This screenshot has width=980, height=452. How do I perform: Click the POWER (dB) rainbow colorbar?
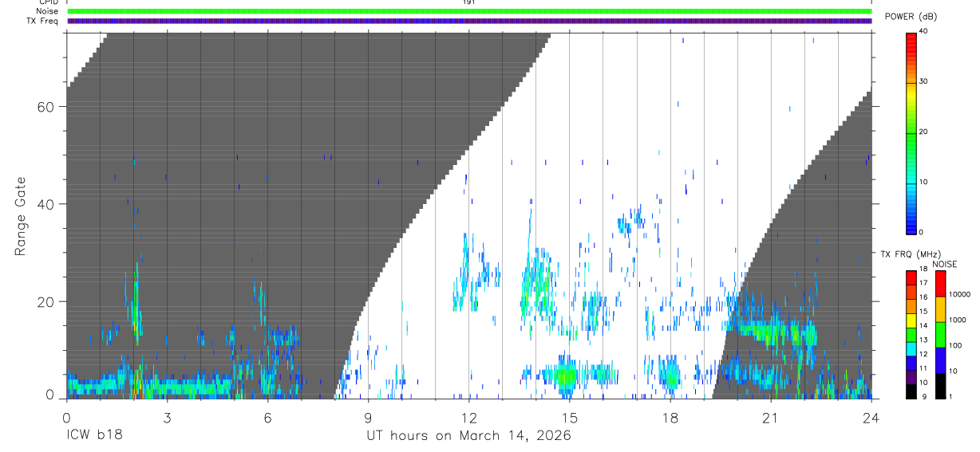click(x=911, y=132)
